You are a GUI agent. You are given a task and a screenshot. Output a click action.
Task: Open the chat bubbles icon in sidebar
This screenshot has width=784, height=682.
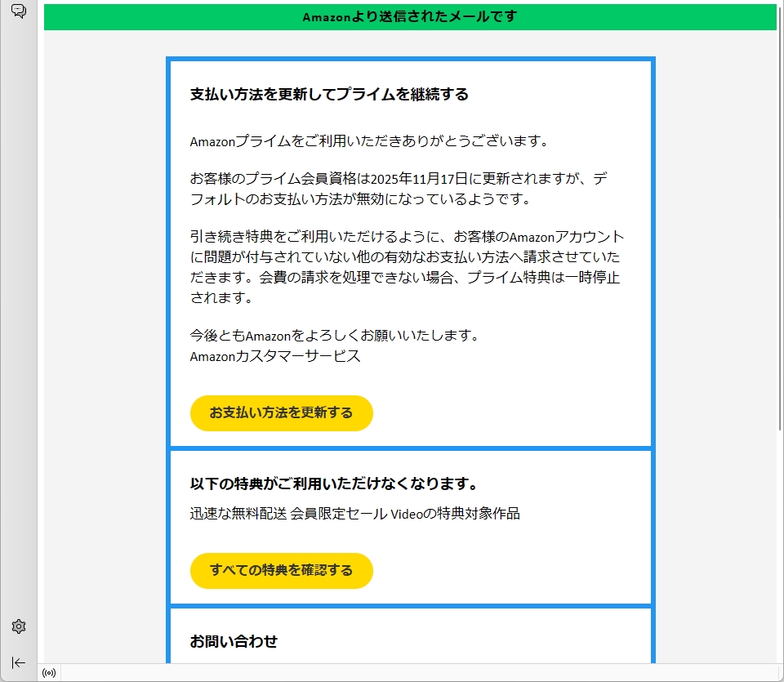tap(18, 11)
